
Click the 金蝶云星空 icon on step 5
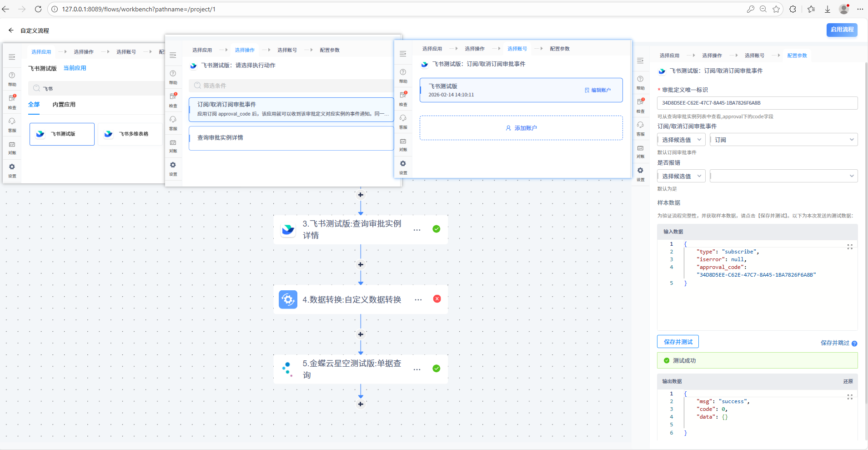(x=288, y=369)
